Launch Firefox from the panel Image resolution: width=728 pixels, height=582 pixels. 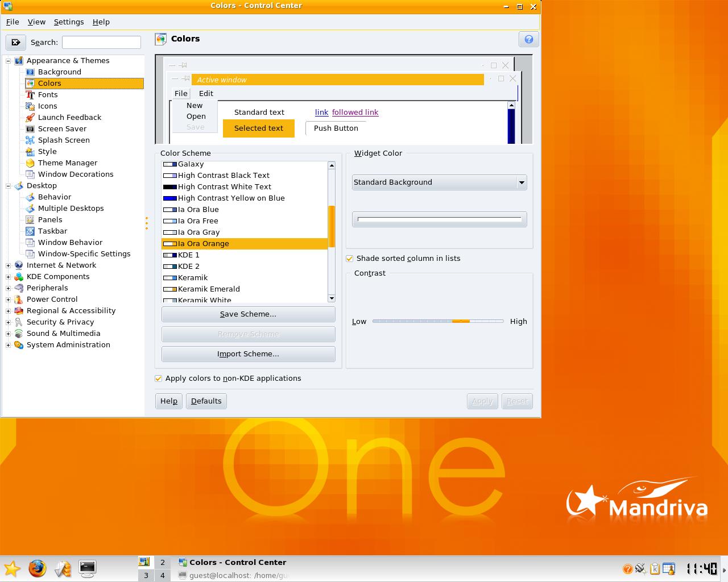[38, 568]
